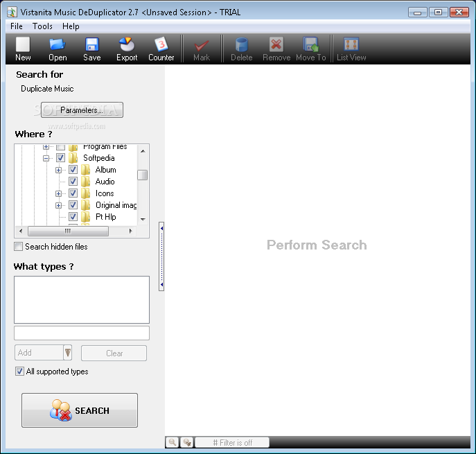Enable Search hidden files

19,247
